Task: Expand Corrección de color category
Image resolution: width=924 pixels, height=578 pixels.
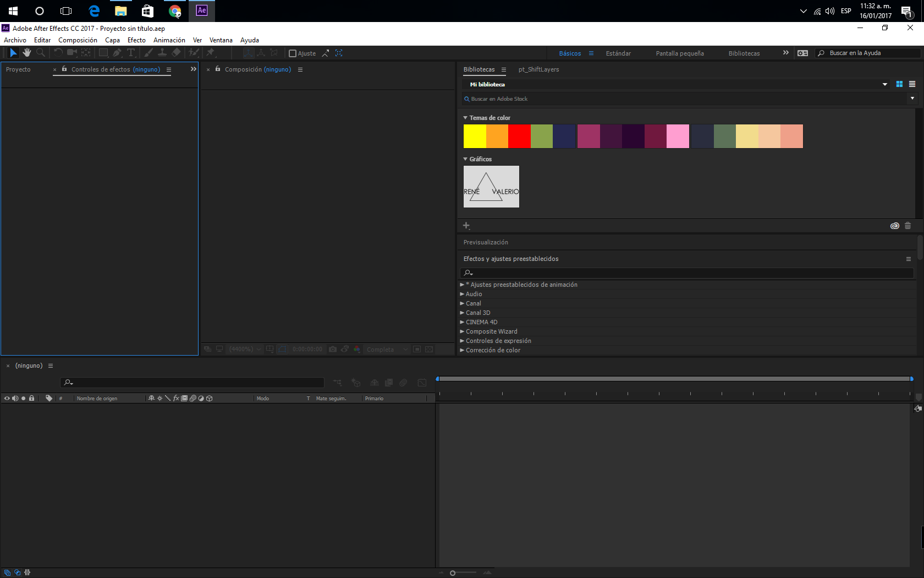Action: point(462,350)
